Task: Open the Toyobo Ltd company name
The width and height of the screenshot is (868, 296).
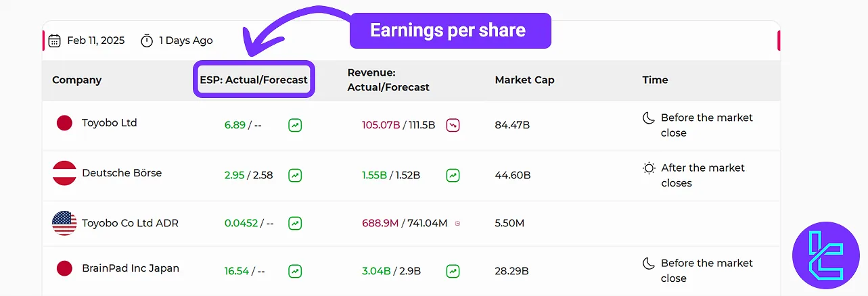Action: point(110,123)
